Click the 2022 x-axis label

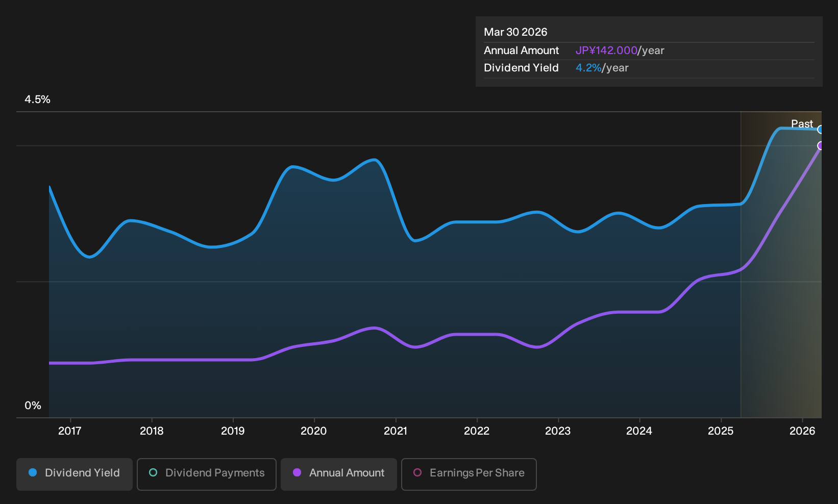click(477, 431)
